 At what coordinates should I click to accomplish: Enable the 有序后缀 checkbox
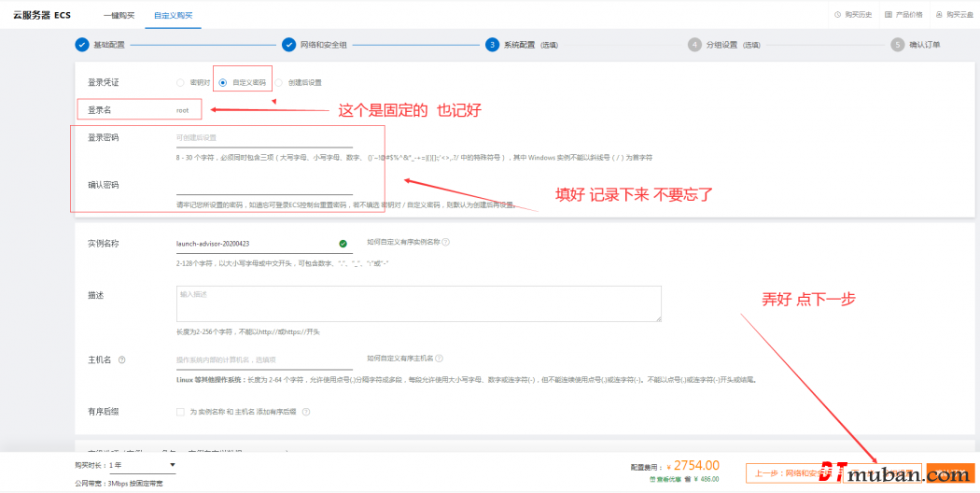point(180,412)
